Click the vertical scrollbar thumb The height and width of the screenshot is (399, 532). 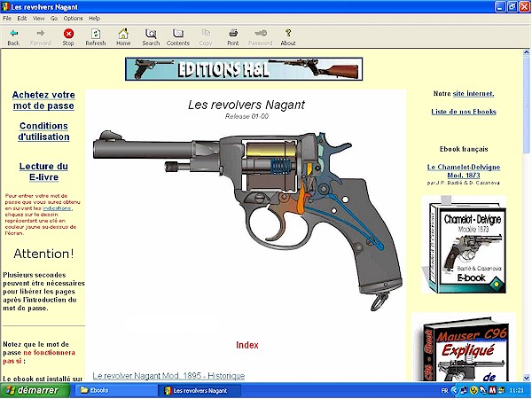point(526,106)
